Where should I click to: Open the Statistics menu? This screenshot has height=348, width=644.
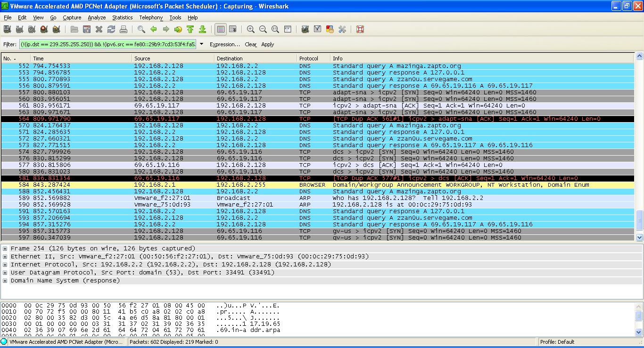(123, 17)
